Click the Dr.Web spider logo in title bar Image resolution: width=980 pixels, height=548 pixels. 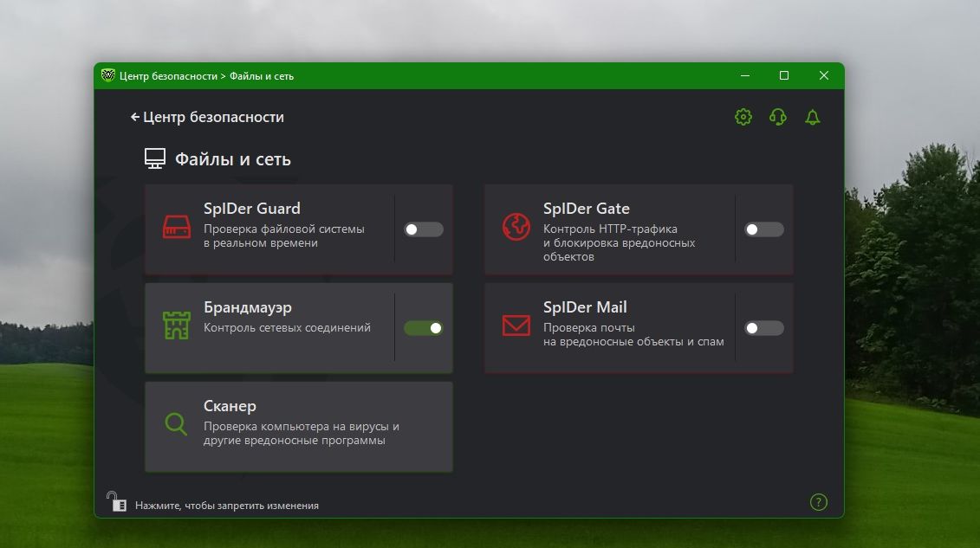108,75
